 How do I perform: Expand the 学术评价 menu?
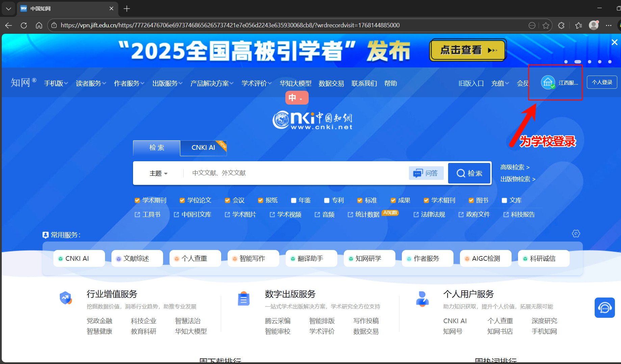pyautogui.click(x=257, y=83)
